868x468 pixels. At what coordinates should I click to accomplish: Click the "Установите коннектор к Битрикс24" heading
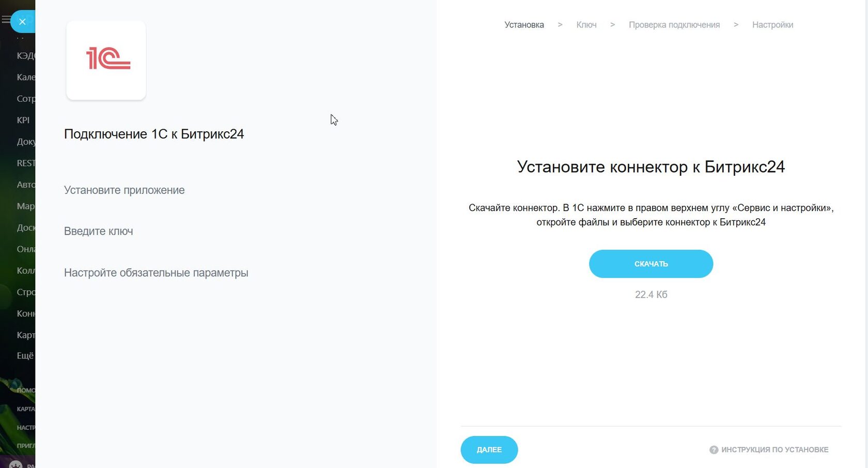coord(651,167)
